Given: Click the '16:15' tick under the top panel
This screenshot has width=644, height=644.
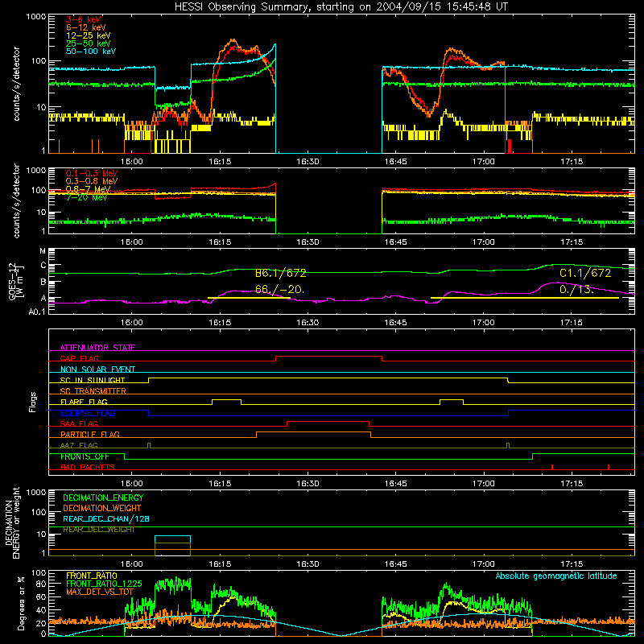Looking at the screenshot, I should [x=220, y=162].
